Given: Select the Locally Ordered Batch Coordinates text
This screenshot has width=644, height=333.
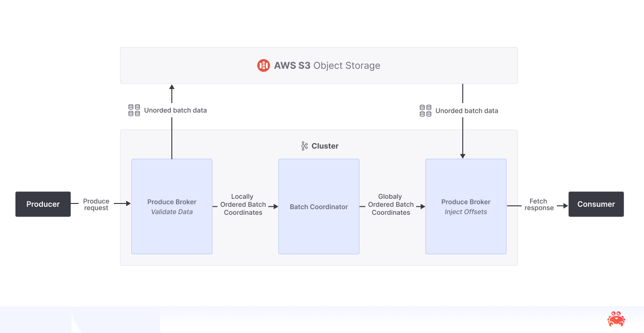Looking at the screenshot, I should pos(243,204).
